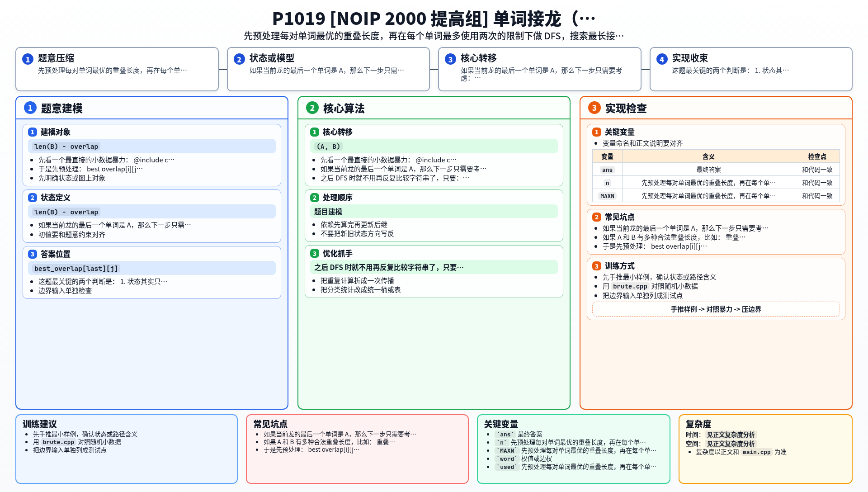Click bullet 把分类统计改成统一桶或表

tap(361, 290)
